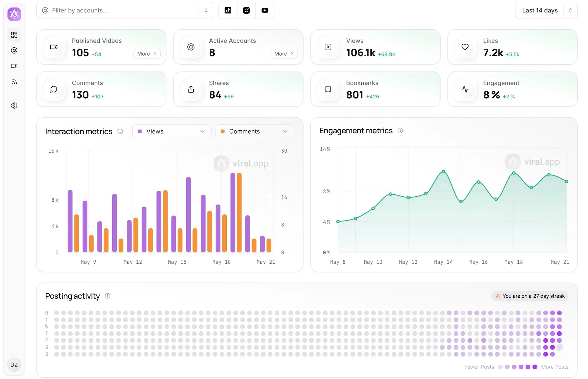
Task: Toggle the Instagram platform filter
Action: tap(246, 10)
